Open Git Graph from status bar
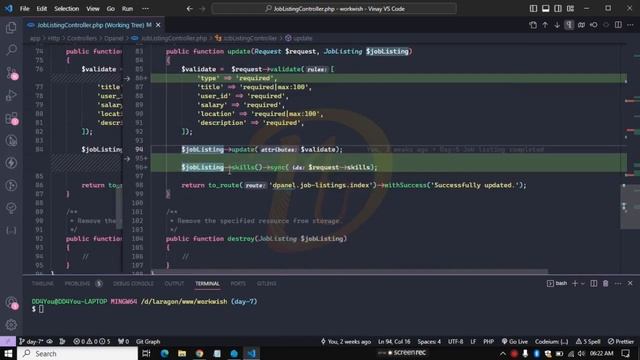The height and width of the screenshot is (360, 640). (148, 342)
